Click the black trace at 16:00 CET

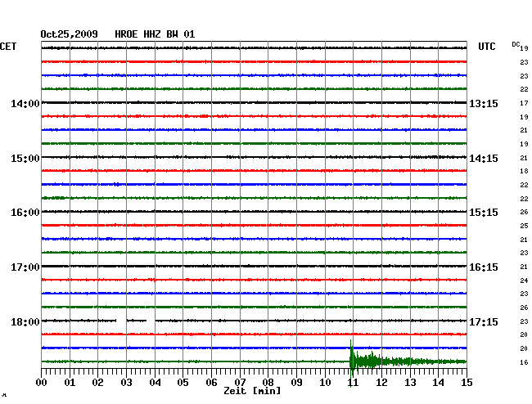coord(254,212)
